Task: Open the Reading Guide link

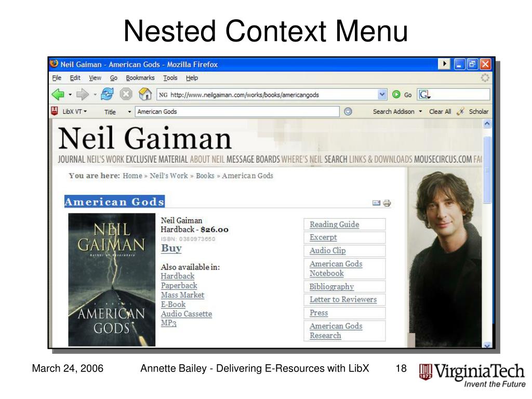Action: (x=334, y=224)
